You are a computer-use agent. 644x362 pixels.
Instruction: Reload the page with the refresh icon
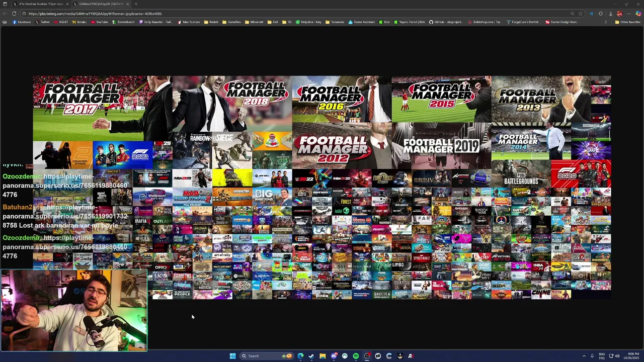(x=14, y=14)
